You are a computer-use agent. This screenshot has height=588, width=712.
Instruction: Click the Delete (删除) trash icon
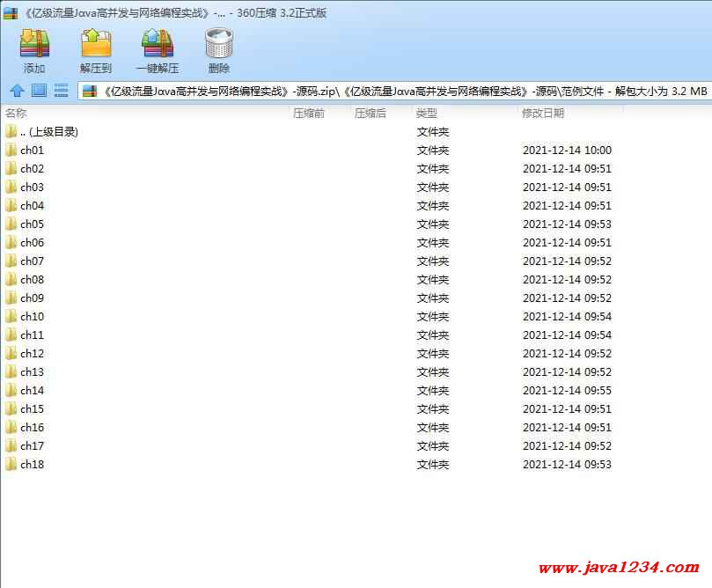pyautogui.click(x=218, y=44)
